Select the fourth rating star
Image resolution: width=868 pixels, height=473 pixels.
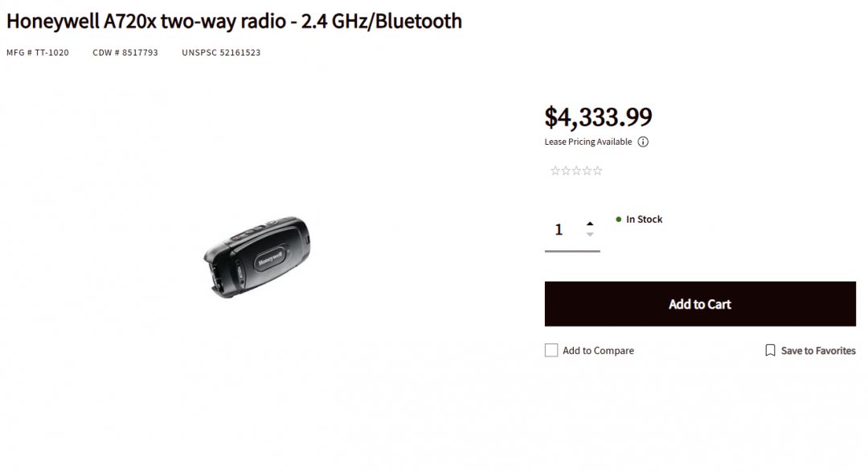click(x=587, y=171)
